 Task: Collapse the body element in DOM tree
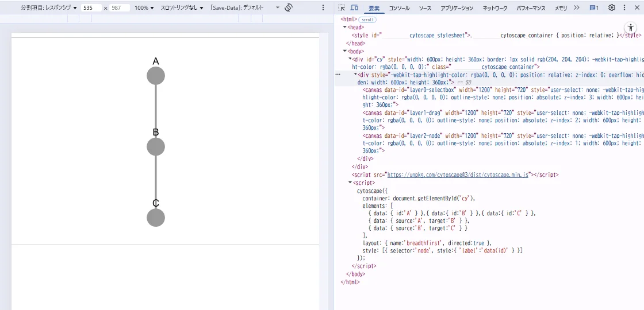pos(344,51)
